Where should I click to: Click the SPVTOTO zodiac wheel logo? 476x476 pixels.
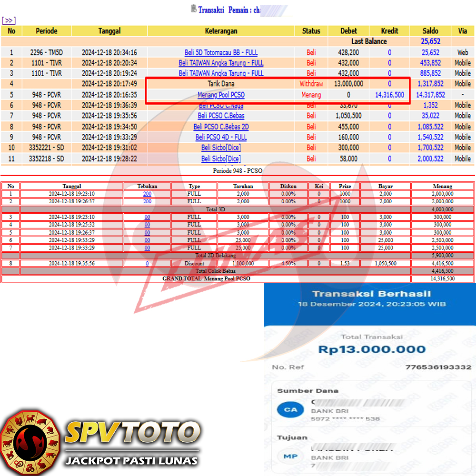click(31, 437)
